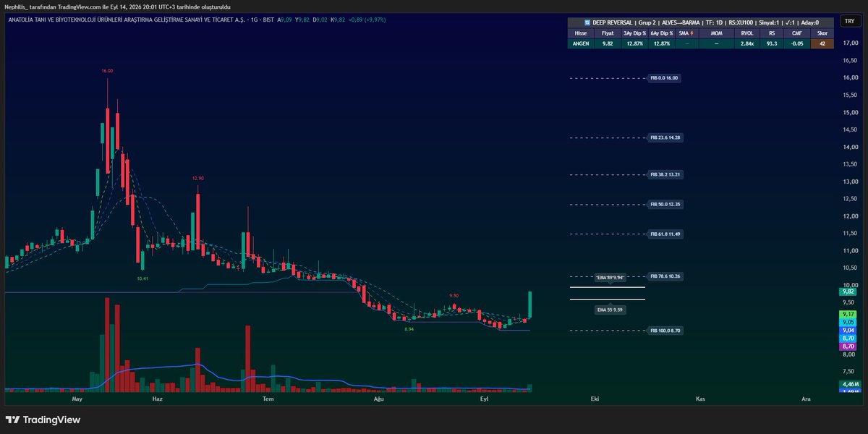
Task: Click the light green 9,17 price tag
Action: (x=848, y=314)
